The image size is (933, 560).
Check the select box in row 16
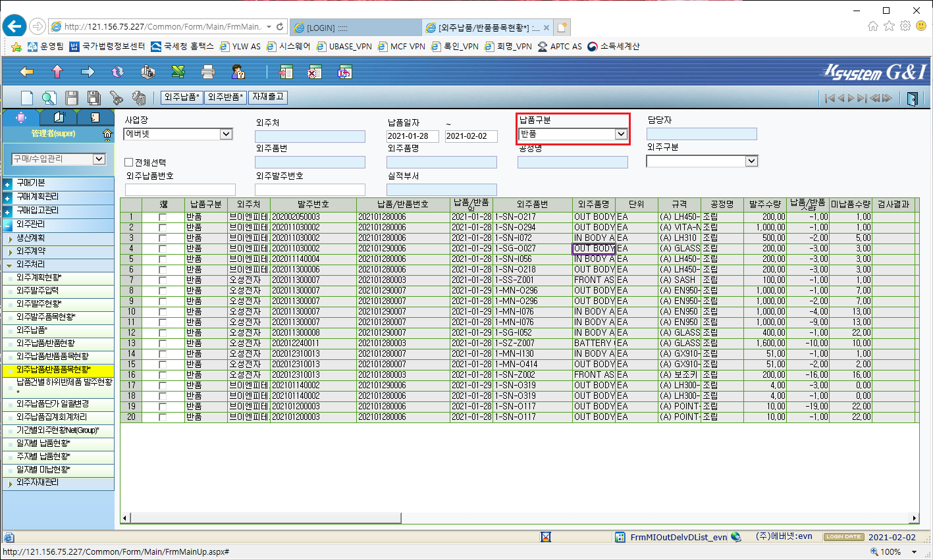tap(163, 375)
